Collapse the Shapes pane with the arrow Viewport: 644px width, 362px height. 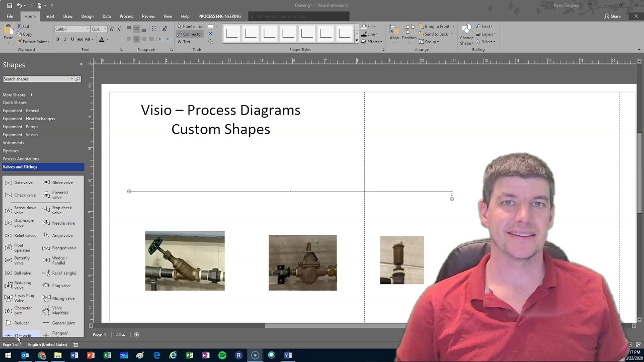click(x=81, y=64)
